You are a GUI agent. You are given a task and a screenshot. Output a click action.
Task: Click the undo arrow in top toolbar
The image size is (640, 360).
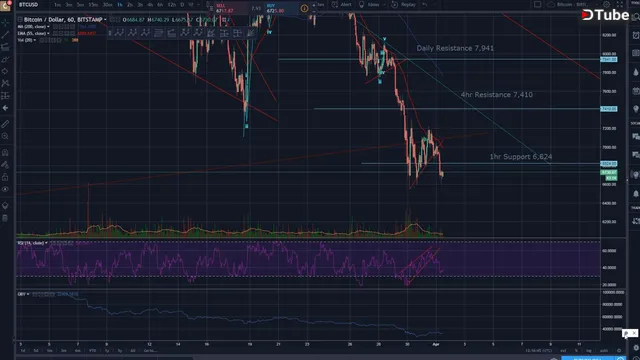(424, 4)
